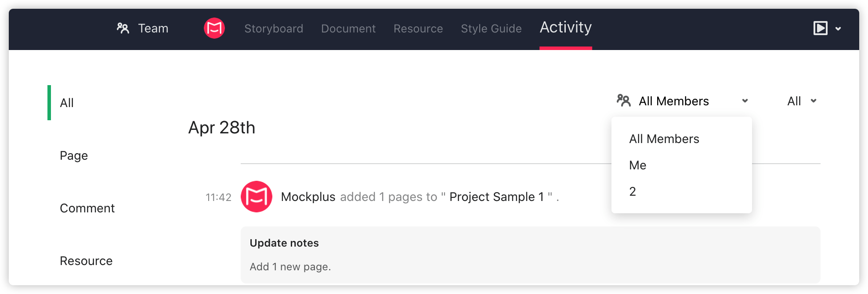Open the Document tab
The width and height of the screenshot is (868, 294).
tap(348, 29)
